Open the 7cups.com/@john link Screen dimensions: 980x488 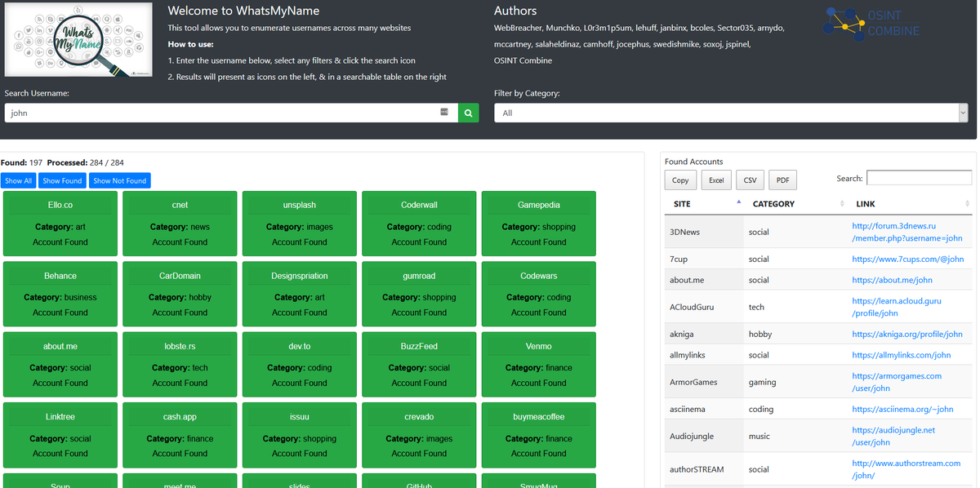tap(907, 259)
